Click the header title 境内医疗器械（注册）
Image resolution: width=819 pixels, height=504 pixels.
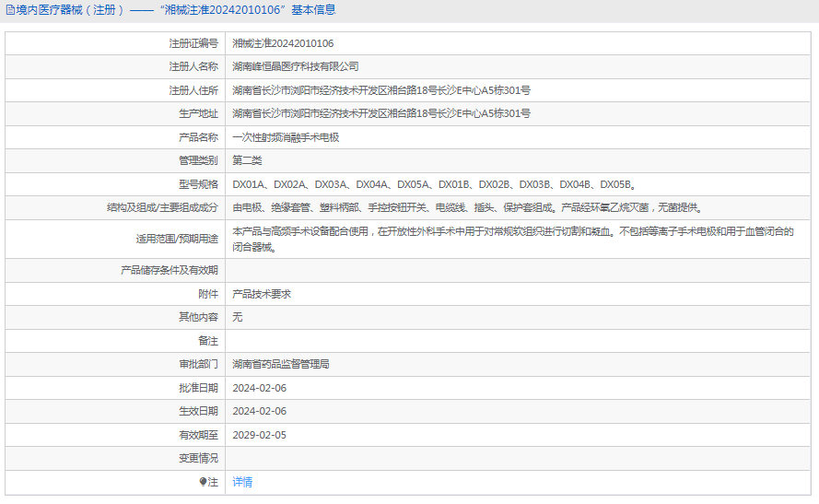[71, 10]
